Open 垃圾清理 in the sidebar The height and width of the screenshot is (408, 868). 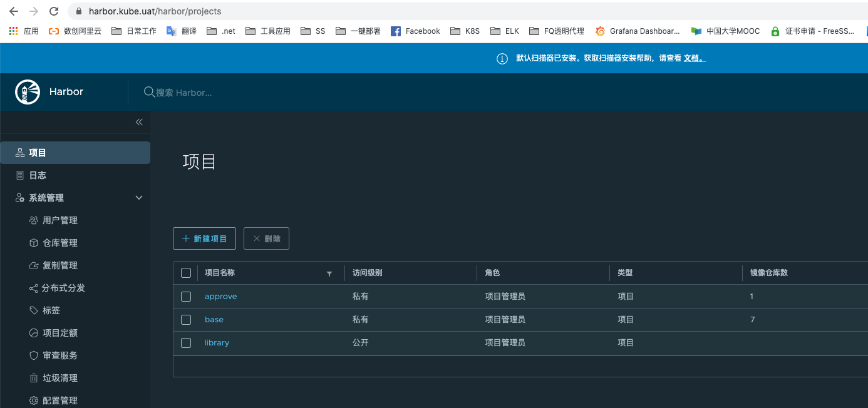60,378
